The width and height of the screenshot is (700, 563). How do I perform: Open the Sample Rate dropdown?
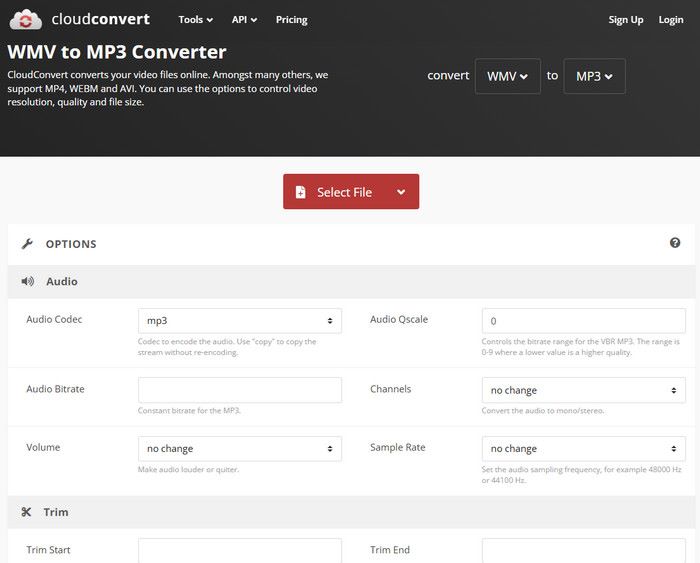coord(583,448)
